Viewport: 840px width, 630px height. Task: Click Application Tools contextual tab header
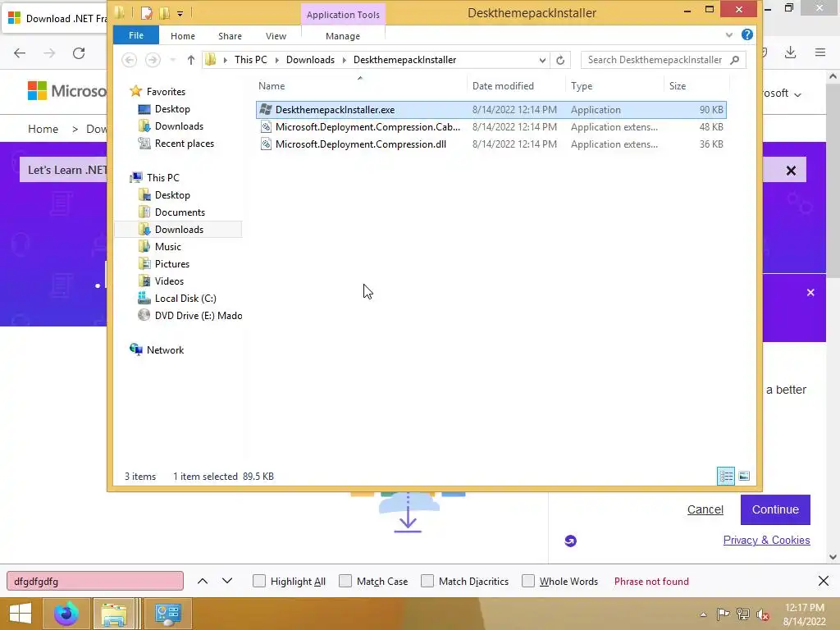343,15
